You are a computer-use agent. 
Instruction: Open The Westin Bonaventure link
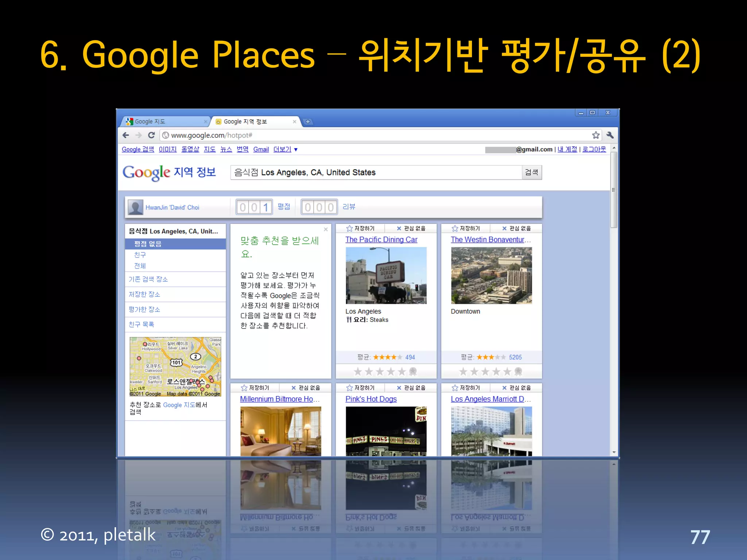[x=491, y=240]
